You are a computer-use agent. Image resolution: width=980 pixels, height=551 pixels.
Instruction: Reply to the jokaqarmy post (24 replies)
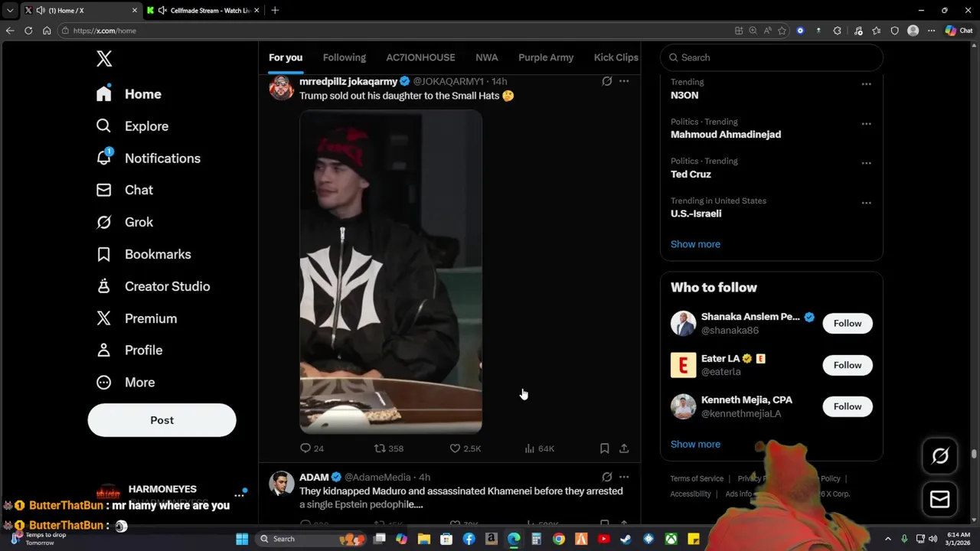312,448
